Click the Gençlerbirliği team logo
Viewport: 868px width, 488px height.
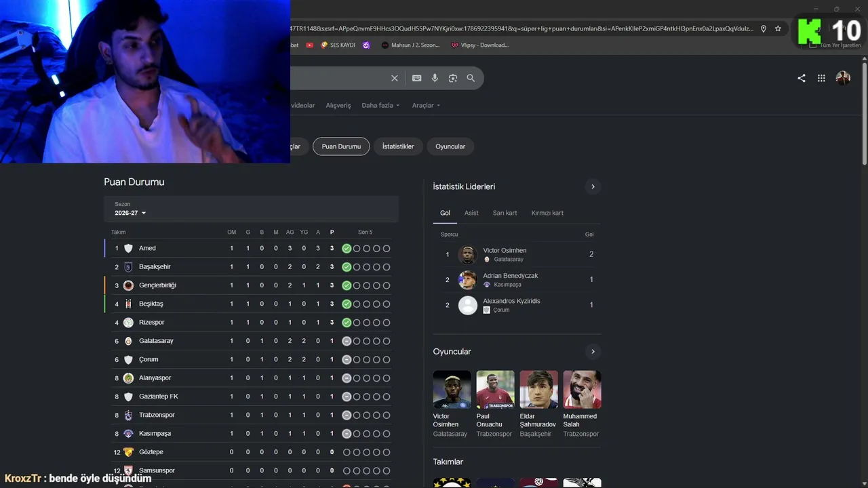tap(128, 285)
